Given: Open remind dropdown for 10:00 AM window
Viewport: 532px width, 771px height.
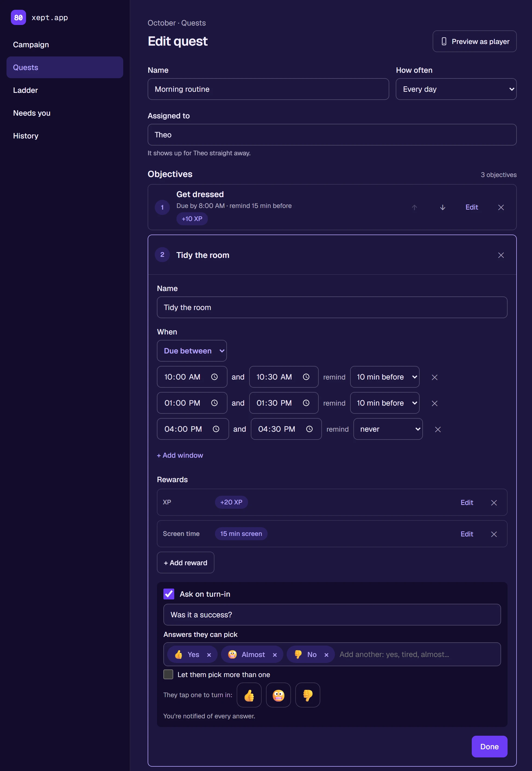Looking at the screenshot, I should pos(385,377).
